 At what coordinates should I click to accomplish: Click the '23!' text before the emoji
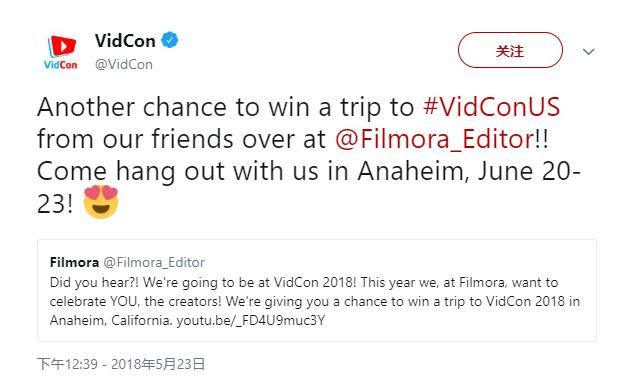pyautogui.click(x=55, y=203)
